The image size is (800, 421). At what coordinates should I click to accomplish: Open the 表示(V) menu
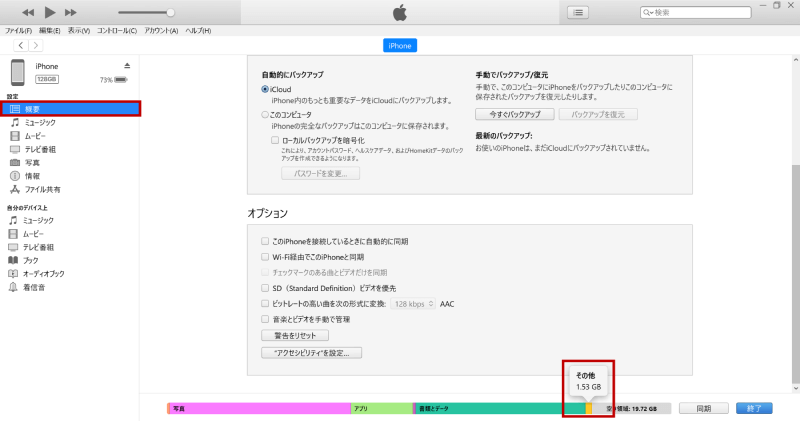(79, 31)
